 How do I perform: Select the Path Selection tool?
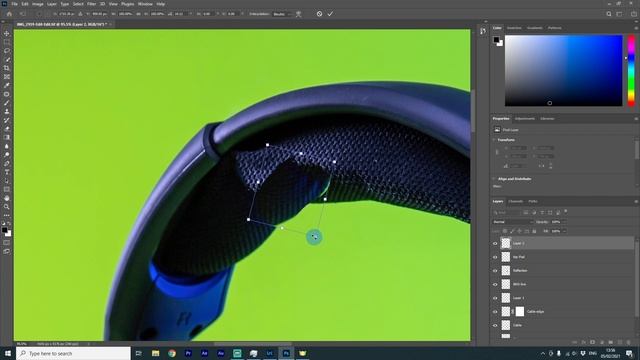click(x=7, y=181)
